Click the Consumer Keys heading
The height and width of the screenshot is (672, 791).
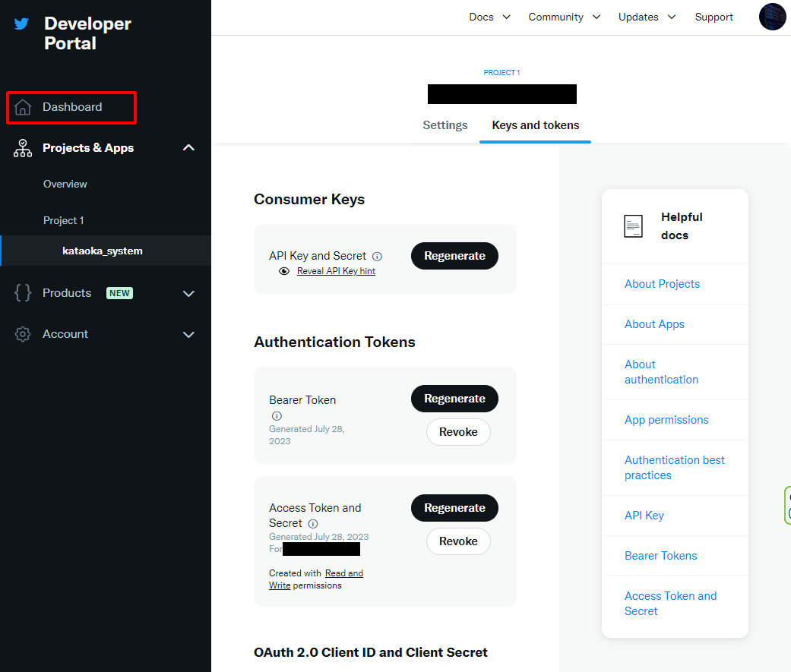309,200
